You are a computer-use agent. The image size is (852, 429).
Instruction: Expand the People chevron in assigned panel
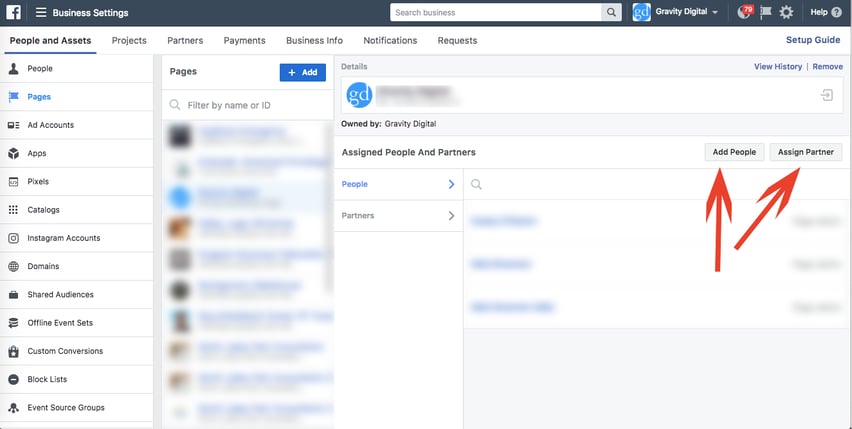coord(451,184)
